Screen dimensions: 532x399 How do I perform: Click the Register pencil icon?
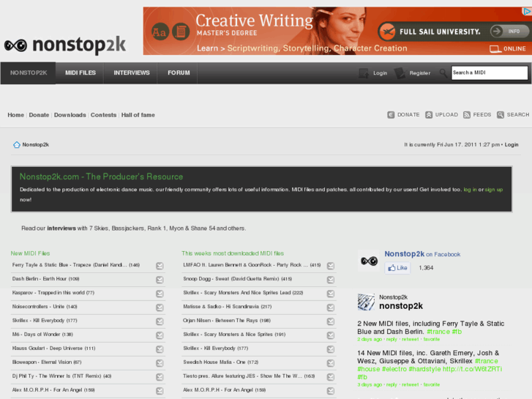tap(400, 73)
